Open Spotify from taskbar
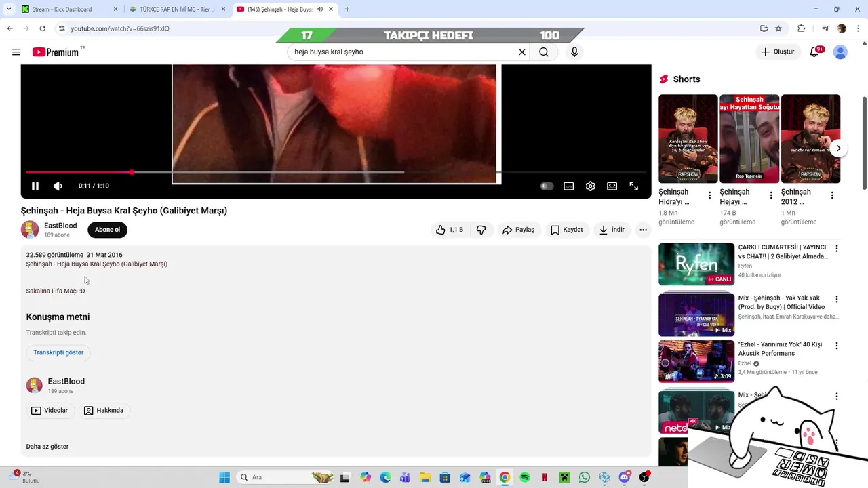The image size is (868, 488). point(524,477)
